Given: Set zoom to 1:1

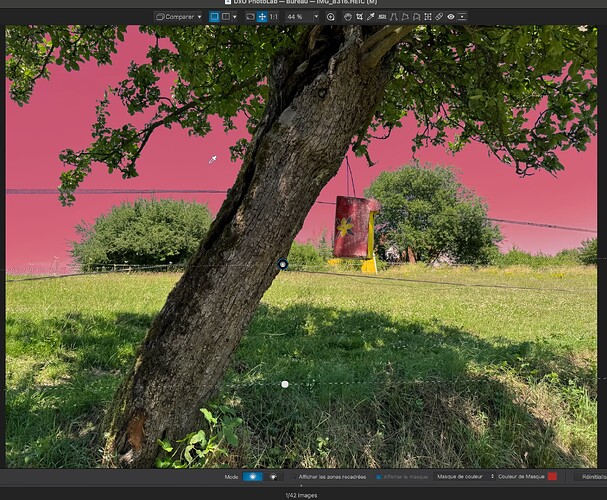Looking at the screenshot, I should pos(274,17).
